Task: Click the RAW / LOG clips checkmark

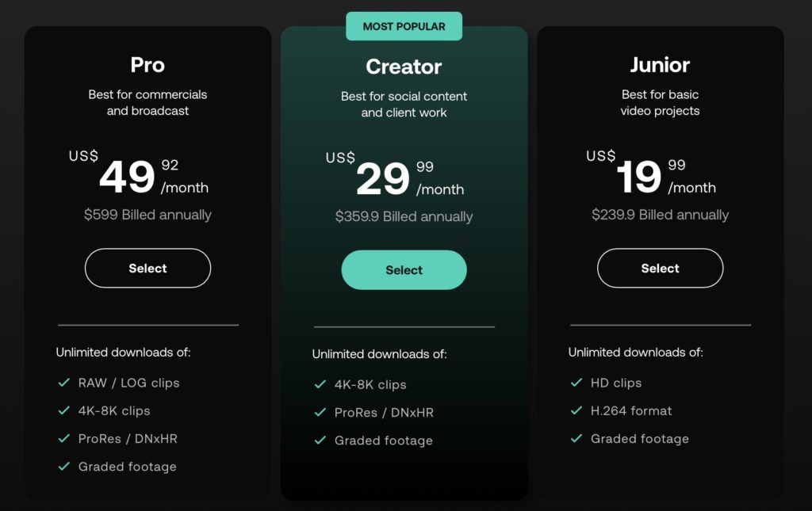Action: pos(64,383)
